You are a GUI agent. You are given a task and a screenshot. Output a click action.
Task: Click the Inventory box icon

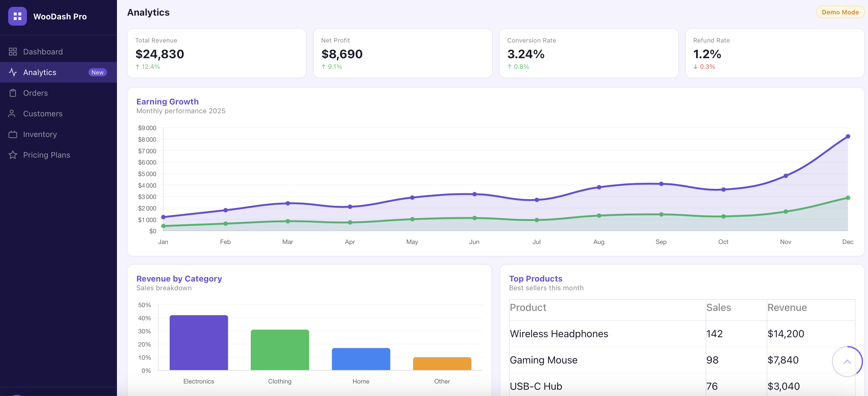coord(13,134)
